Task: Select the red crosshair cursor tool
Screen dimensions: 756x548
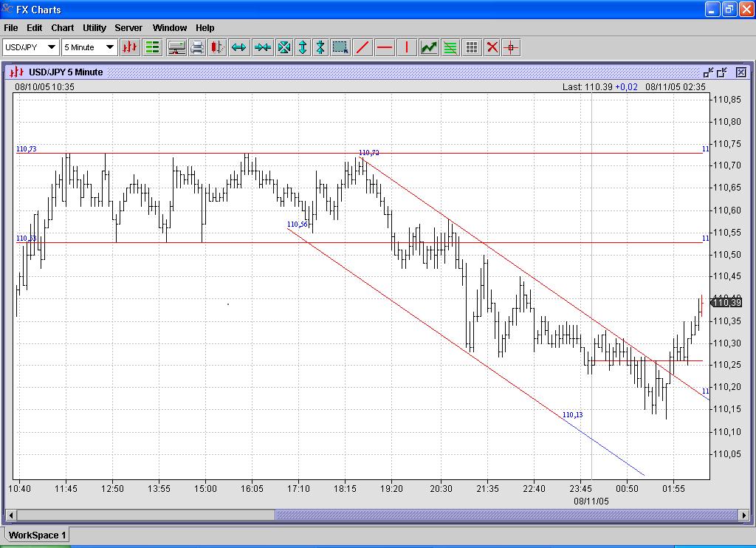Action: [x=511, y=47]
